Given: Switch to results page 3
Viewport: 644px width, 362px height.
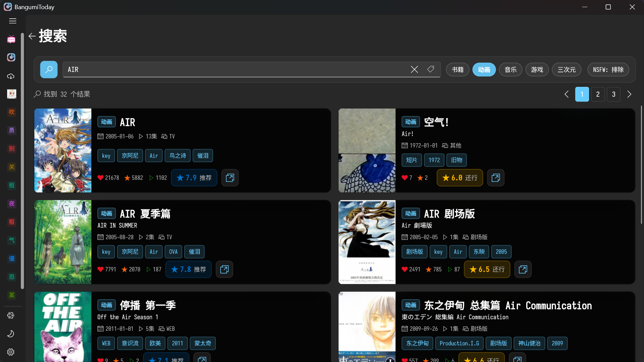Looking at the screenshot, I should [x=613, y=94].
